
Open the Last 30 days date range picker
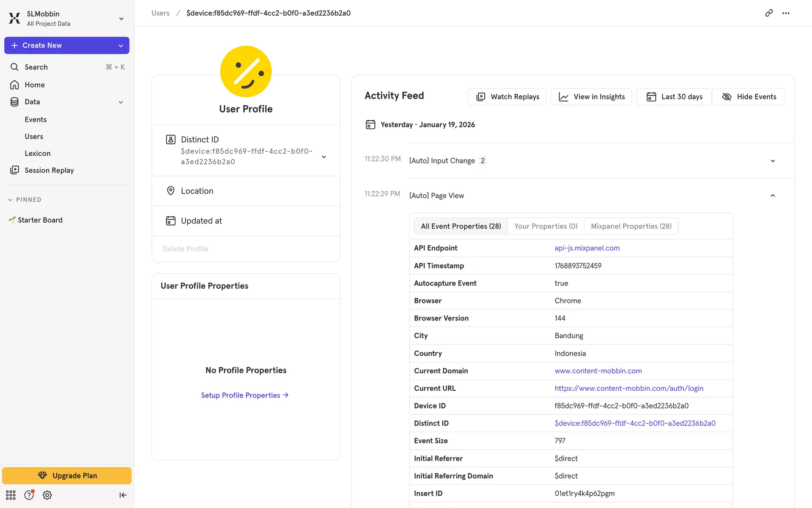[674, 97]
